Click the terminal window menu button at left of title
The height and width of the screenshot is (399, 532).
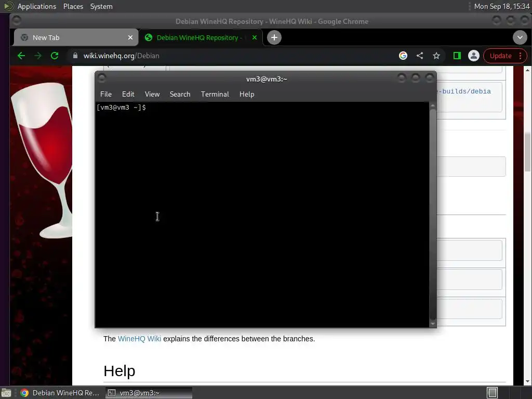(101, 78)
